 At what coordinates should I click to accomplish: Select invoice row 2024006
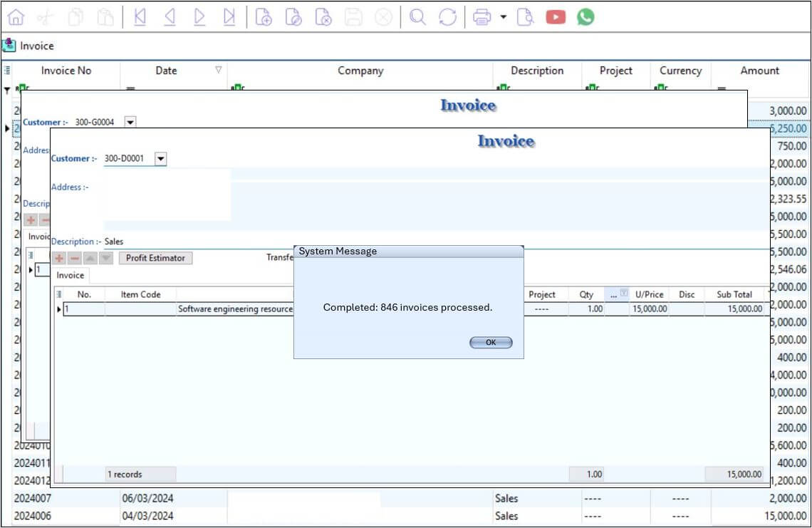coord(409,516)
